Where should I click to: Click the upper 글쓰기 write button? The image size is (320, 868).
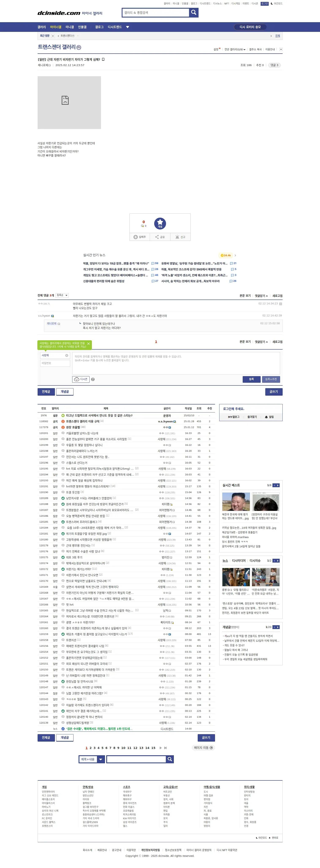(274, 392)
